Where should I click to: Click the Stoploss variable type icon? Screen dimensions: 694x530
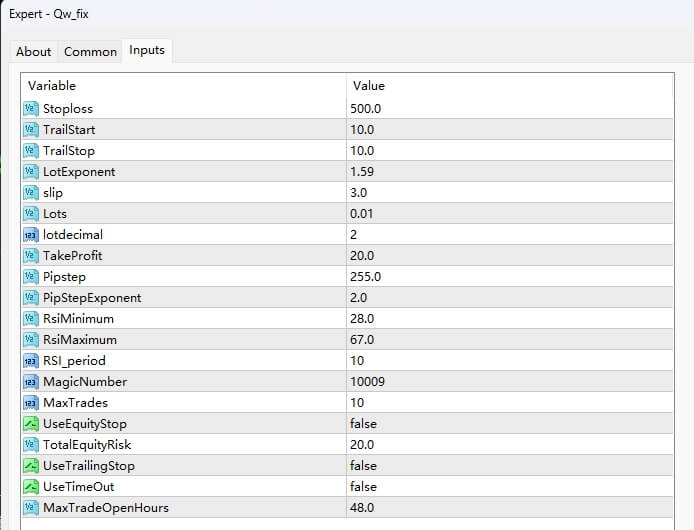[30, 108]
